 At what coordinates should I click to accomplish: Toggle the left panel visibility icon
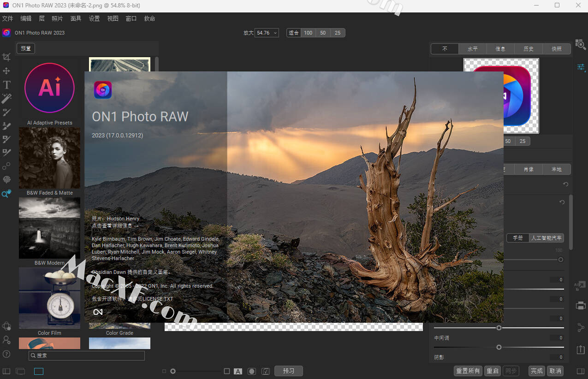[x=6, y=371]
